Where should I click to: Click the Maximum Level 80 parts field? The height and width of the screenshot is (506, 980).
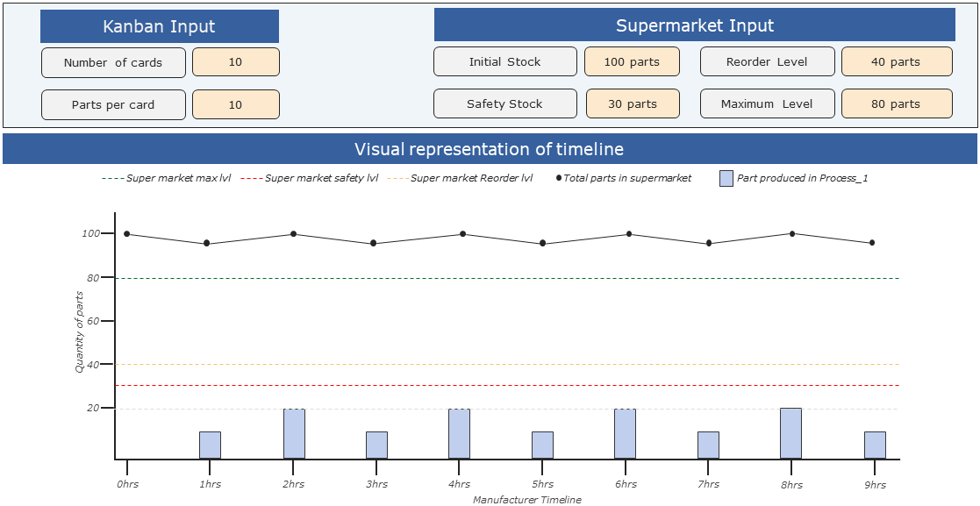click(x=896, y=103)
